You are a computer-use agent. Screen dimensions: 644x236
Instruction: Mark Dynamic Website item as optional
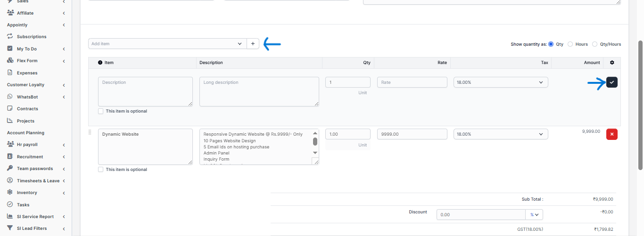pos(101,170)
